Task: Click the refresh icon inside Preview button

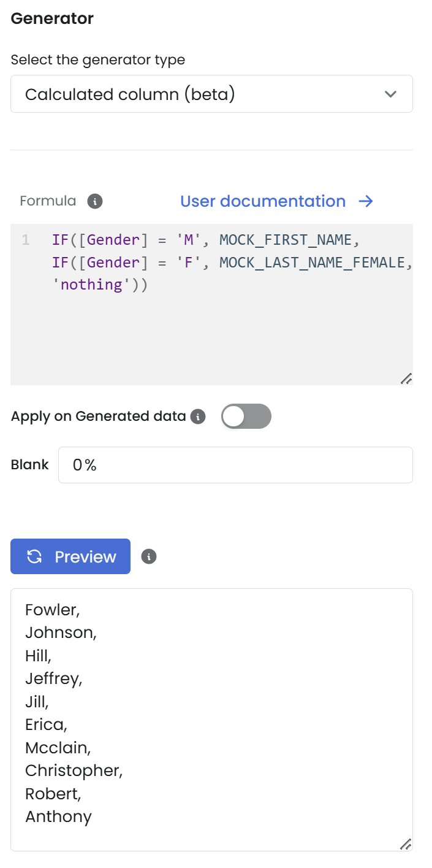Action: [x=35, y=556]
